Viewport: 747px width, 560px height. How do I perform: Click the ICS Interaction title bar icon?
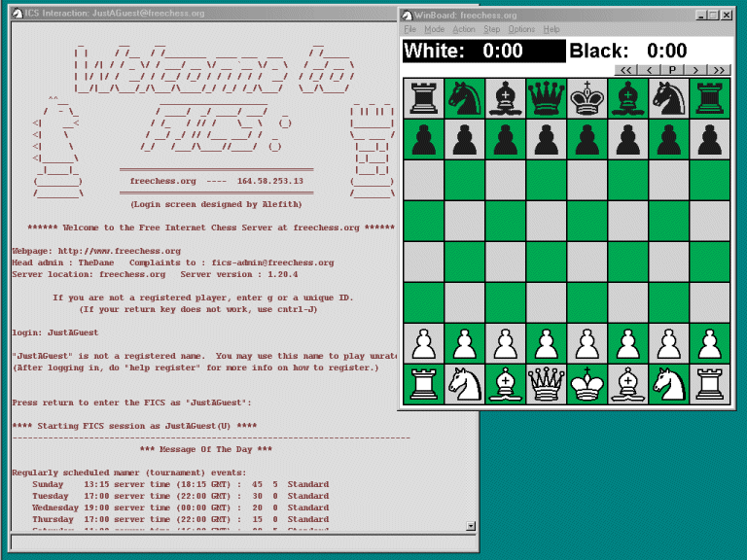(x=18, y=14)
